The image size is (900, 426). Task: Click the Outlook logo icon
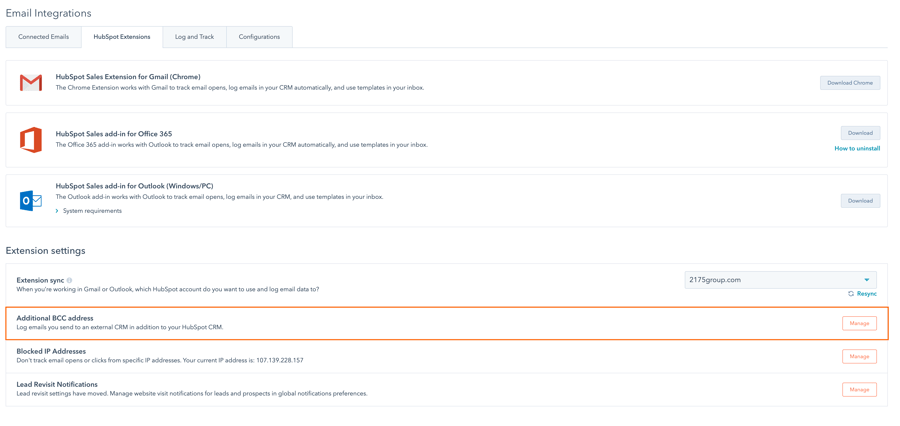click(30, 201)
